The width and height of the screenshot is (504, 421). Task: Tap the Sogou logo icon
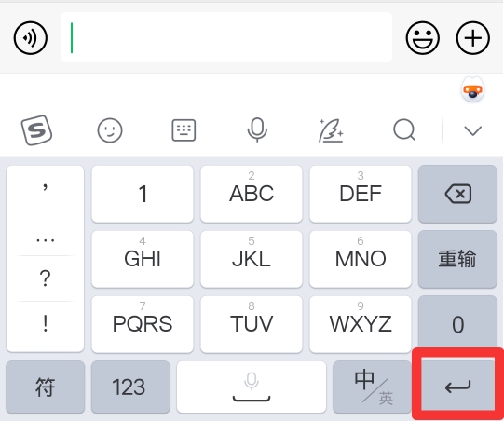[x=36, y=130]
